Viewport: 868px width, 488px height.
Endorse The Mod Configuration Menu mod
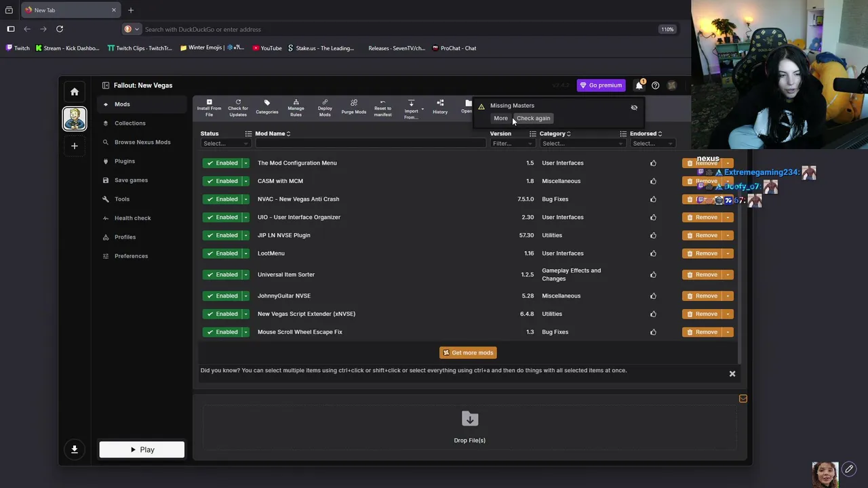tap(653, 163)
